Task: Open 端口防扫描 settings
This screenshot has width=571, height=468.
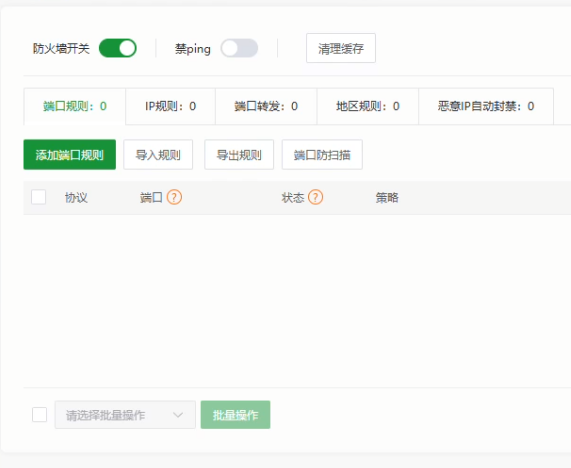Action: point(322,154)
